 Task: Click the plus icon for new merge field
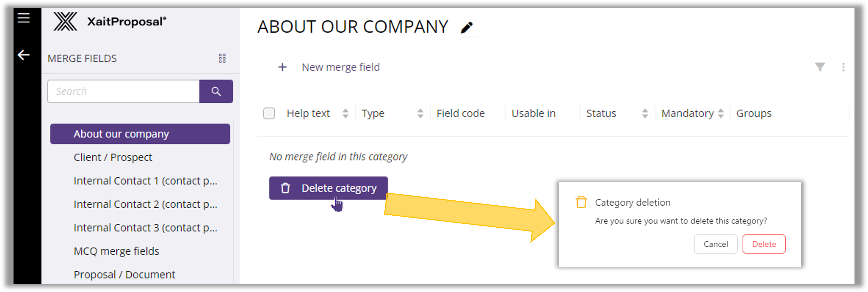click(282, 67)
